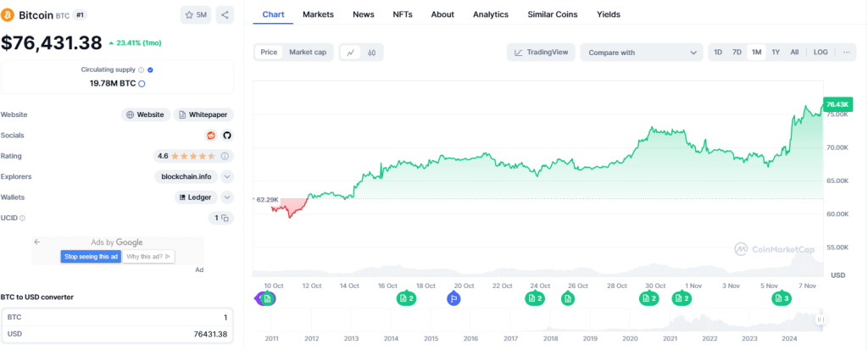
Task: Switch chart to Price view
Action: [269, 53]
